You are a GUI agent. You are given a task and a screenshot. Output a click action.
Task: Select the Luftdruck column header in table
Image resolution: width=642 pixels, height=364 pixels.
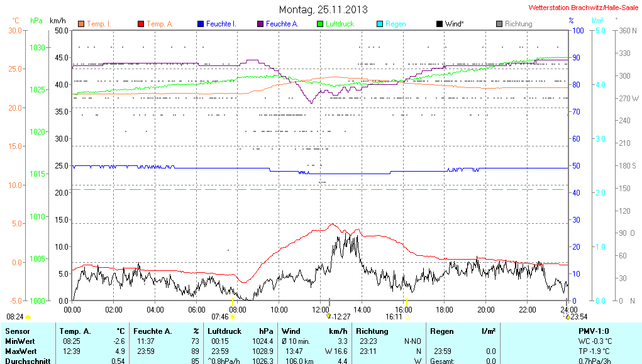[224, 331]
